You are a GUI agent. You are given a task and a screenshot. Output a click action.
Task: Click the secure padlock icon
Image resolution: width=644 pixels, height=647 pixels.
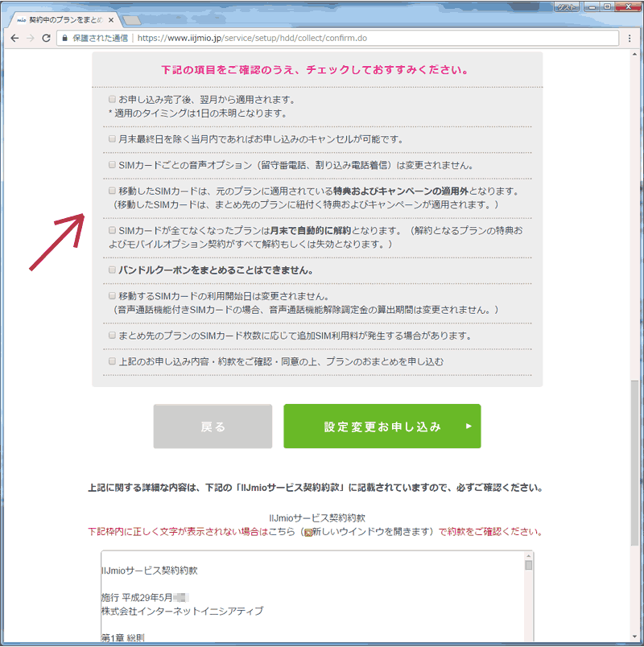point(64,37)
